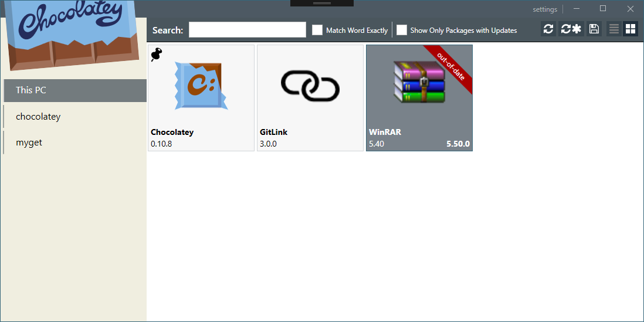Click the save/export packages floppy icon
The height and width of the screenshot is (322, 644).
[x=594, y=29]
